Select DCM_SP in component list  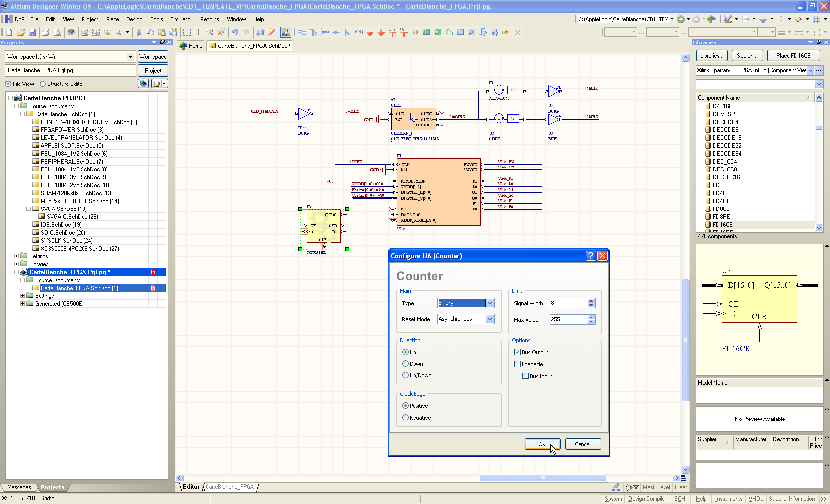tap(723, 114)
